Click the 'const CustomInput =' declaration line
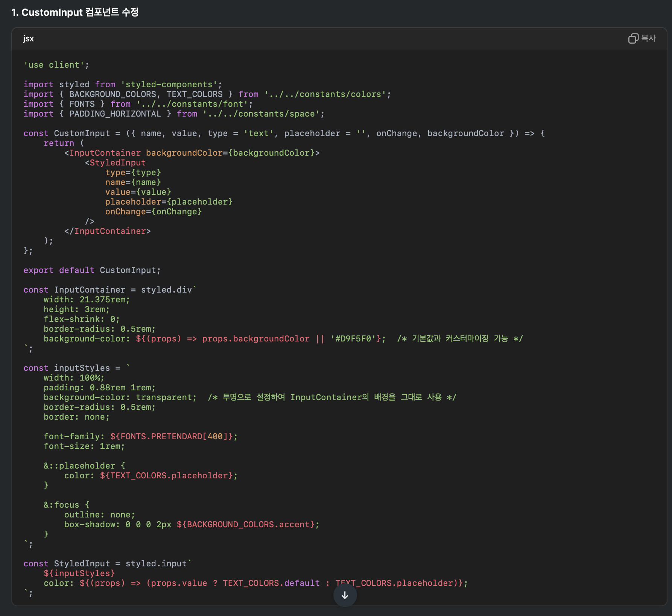672x616 pixels. click(x=284, y=134)
